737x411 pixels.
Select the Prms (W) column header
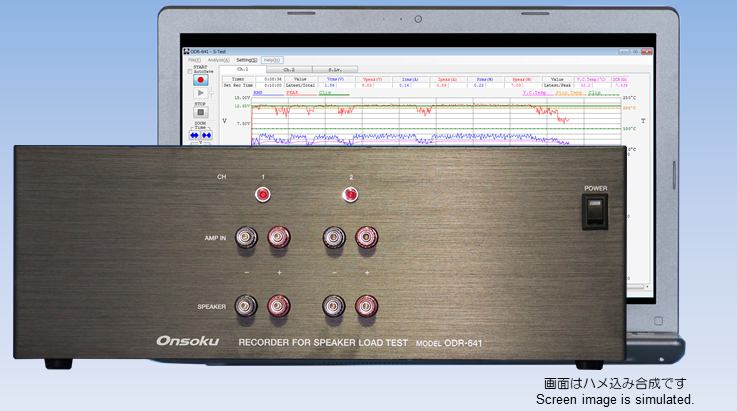point(485,79)
